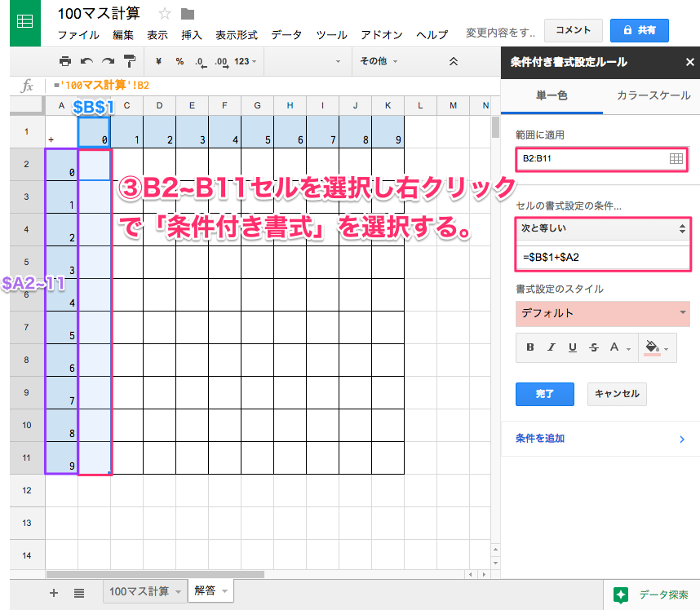
Task: Click the 共有 share button
Action: click(x=640, y=30)
